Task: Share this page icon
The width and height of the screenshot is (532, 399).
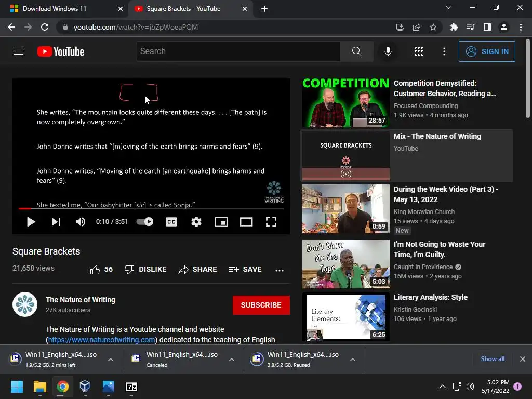Action: tap(417, 27)
